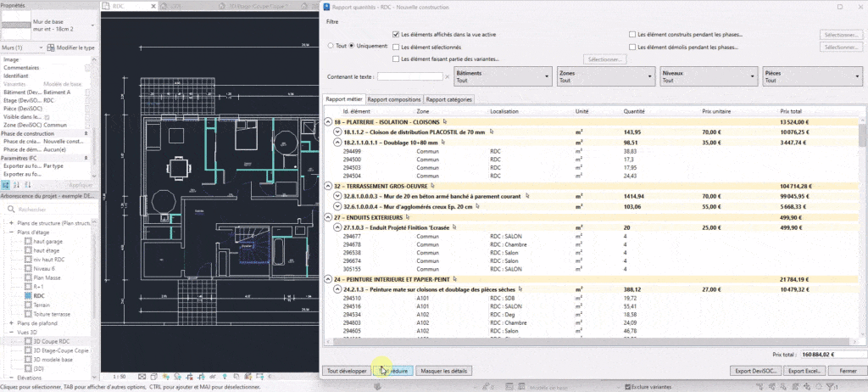Click the Tout développer button
The width and height of the screenshot is (868, 392).
[x=347, y=371]
